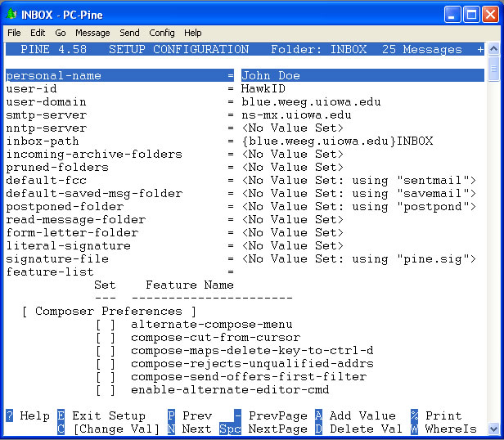The height and width of the screenshot is (440, 504).
Task: Click the % Print command
Action: pos(437,416)
